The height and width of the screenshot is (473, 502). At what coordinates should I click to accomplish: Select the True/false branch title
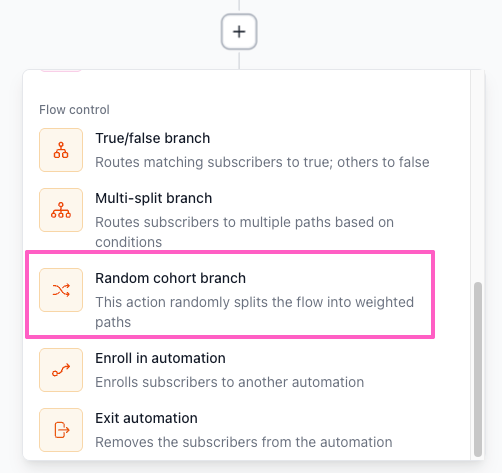point(153,138)
